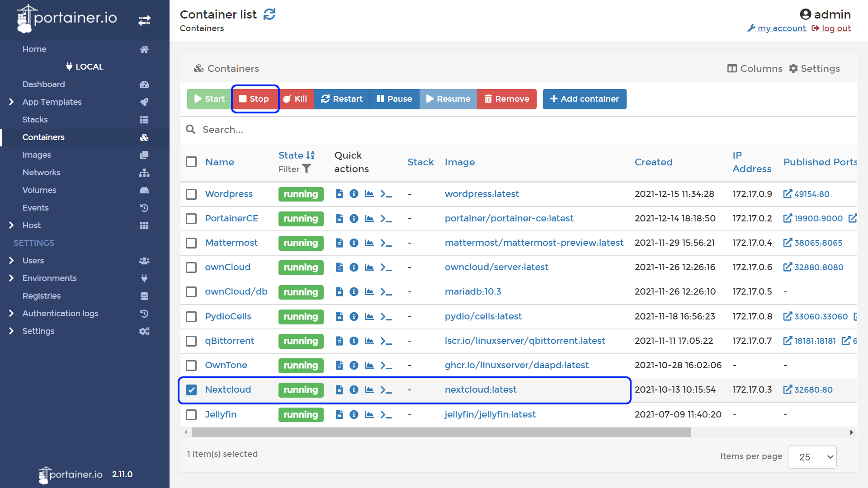View stats chart for PydioCells
Screen dimensions: 868x488
(369, 316)
